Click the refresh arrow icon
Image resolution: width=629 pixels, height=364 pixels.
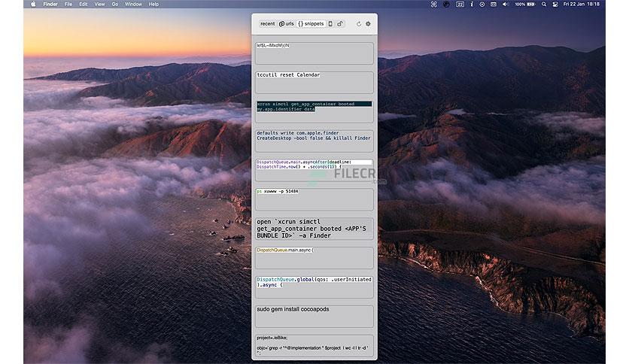(359, 24)
